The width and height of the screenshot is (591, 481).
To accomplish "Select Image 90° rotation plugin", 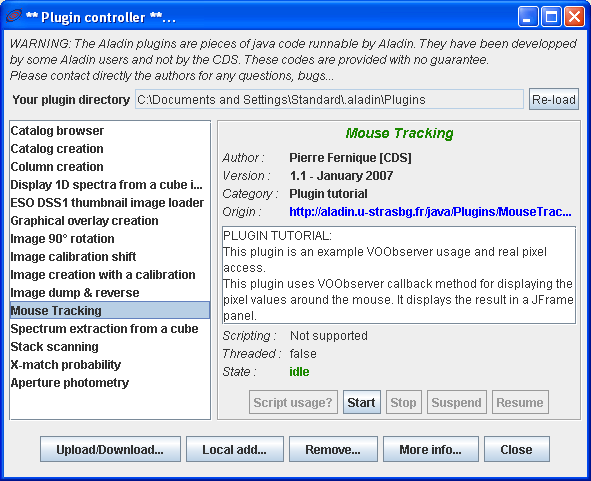I will 110,239.
